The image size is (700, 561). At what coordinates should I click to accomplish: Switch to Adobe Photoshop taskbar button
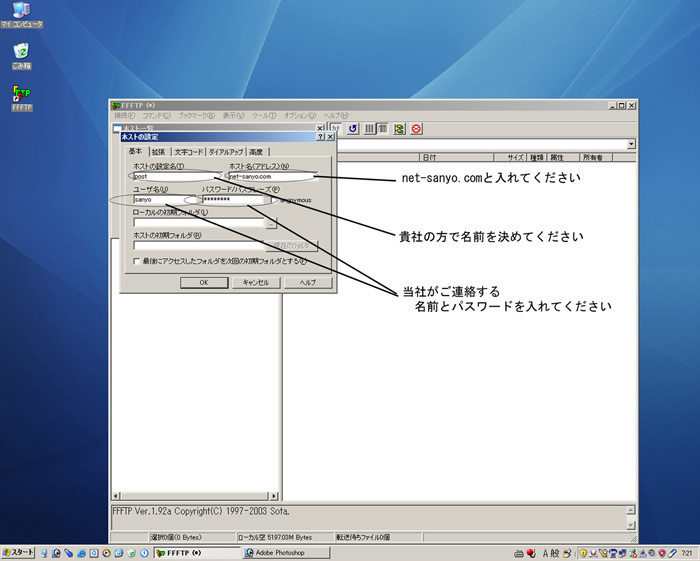click(x=287, y=553)
